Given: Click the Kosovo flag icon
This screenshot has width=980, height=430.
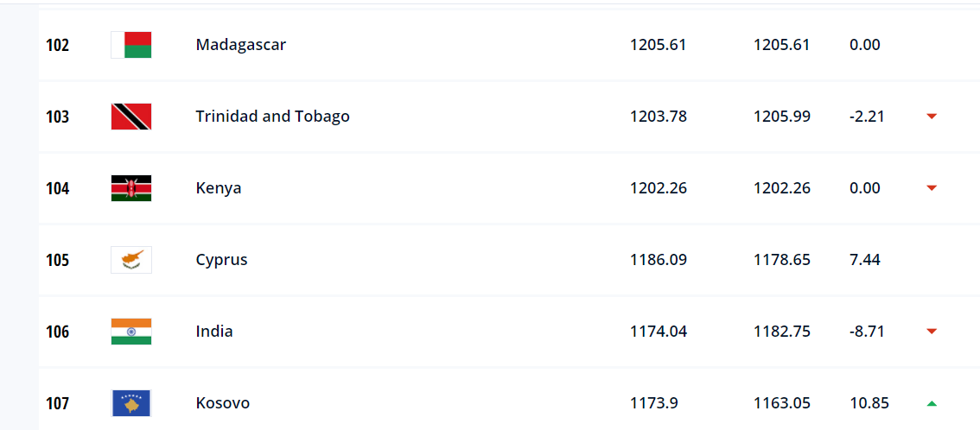Looking at the screenshot, I should click(x=131, y=403).
